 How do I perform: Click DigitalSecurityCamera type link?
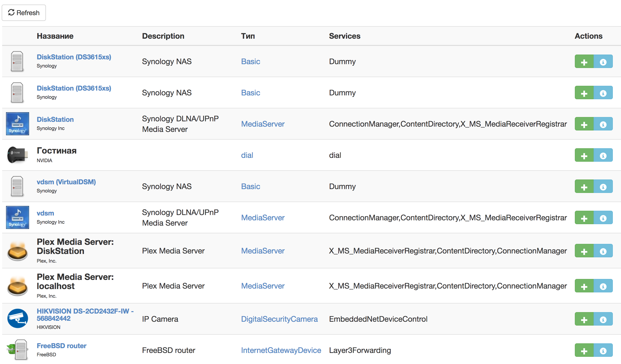pyautogui.click(x=279, y=319)
